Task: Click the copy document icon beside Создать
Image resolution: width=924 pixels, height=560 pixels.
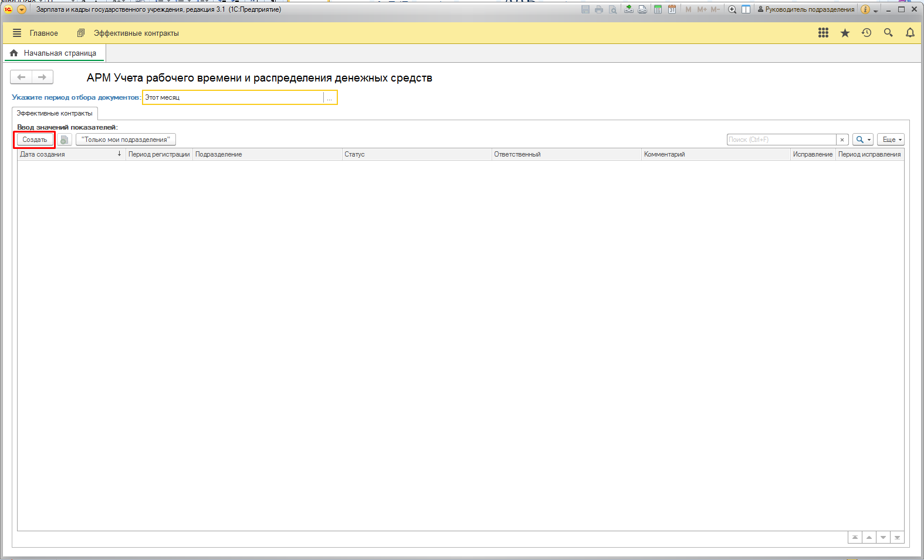Action: 65,140
